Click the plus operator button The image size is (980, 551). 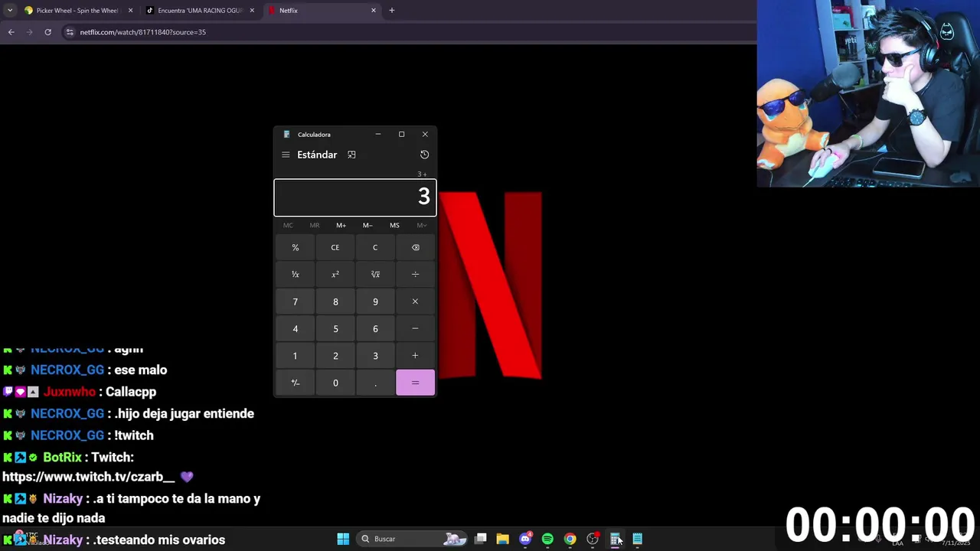415,355
